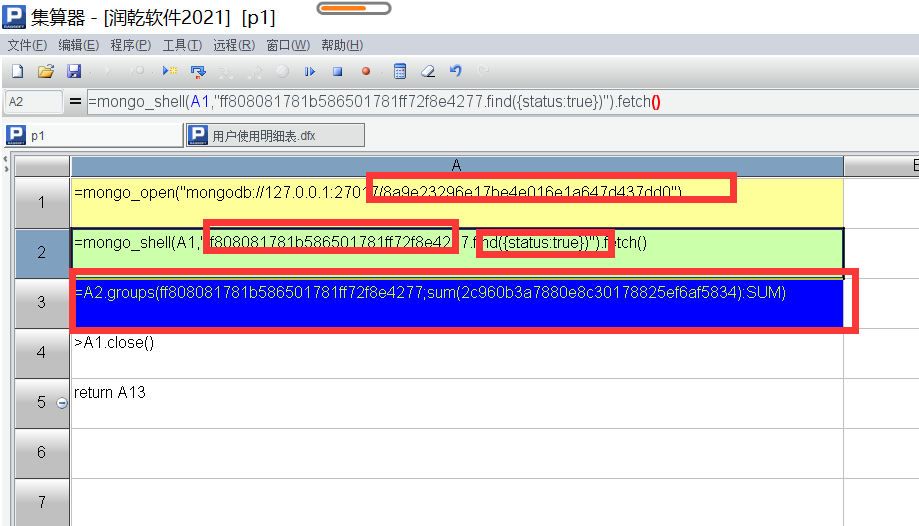Open the 窗口(W) menu
919x526 pixels.
(x=288, y=45)
